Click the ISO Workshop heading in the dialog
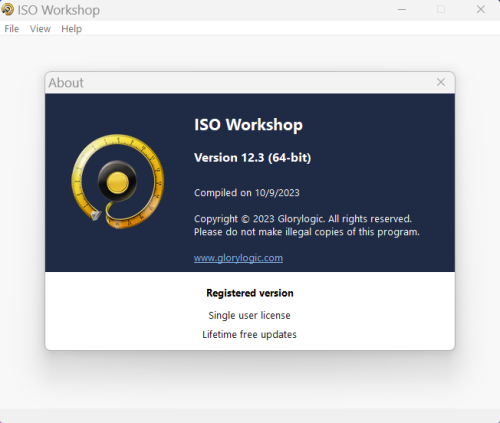Screen dimensions: 500x423 [x=248, y=125]
